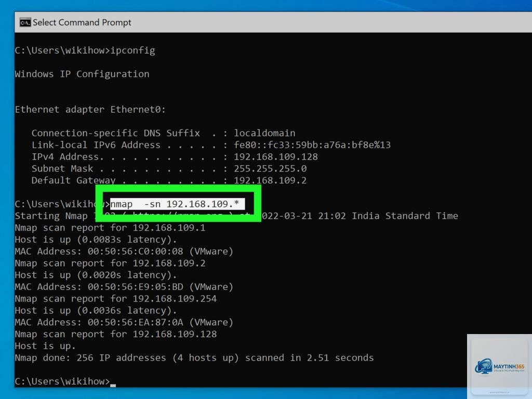Click the 'Ethernet adapter Ethernet0:' line
This screenshot has width=532, height=399.
[x=90, y=110]
